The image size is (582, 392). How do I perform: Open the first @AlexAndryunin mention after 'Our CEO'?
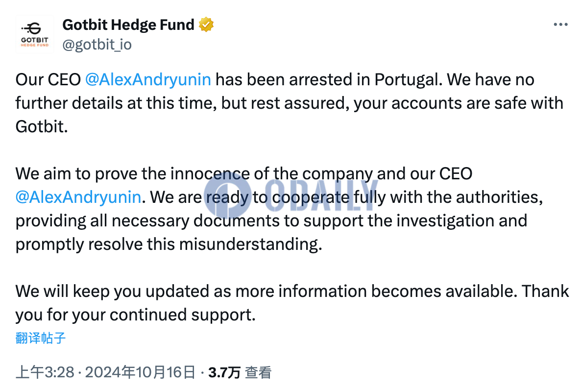pyautogui.click(x=148, y=79)
